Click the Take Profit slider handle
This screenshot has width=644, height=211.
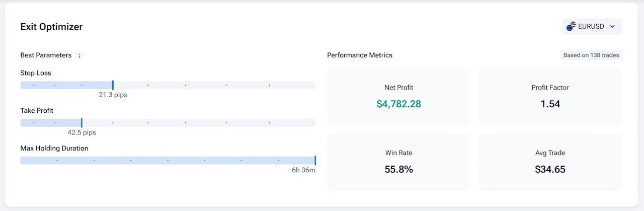pyautogui.click(x=82, y=123)
